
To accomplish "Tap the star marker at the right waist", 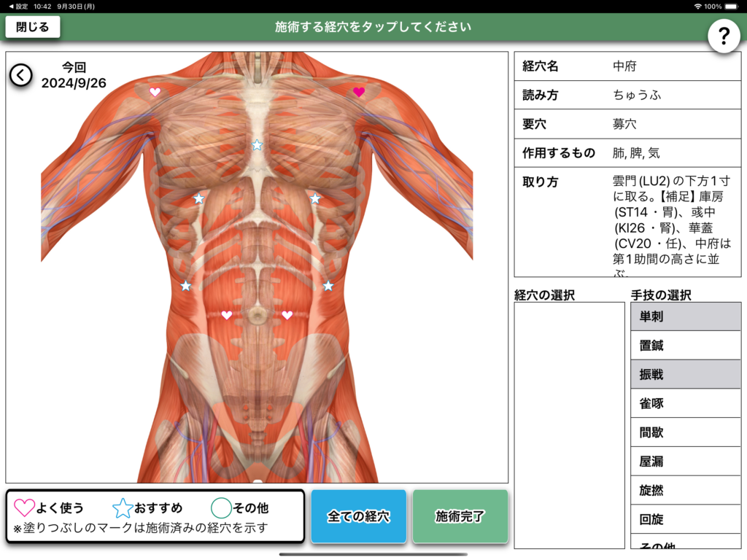I will 328,286.
